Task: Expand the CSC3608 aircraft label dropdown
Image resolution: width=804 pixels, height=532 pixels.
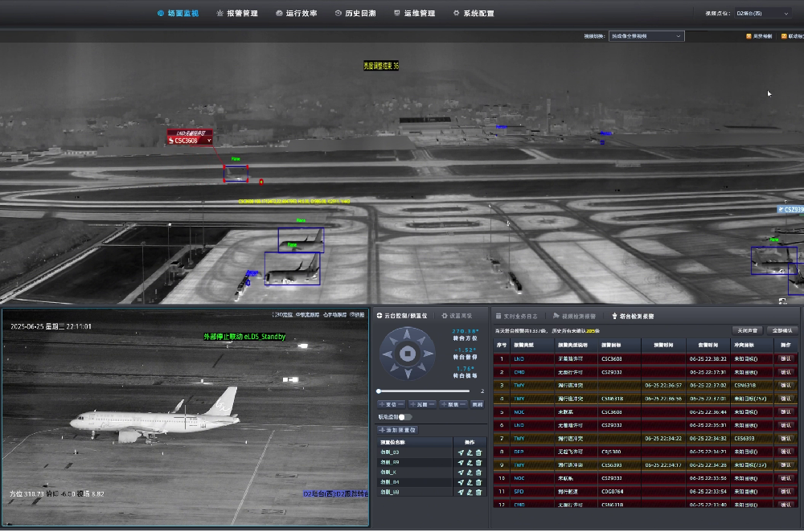Action: 209,141
